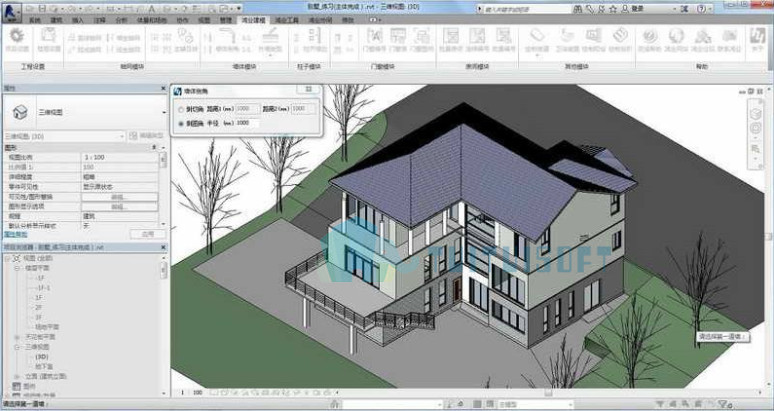Close the 墙体倒角 dialog

click(x=309, y=90)
